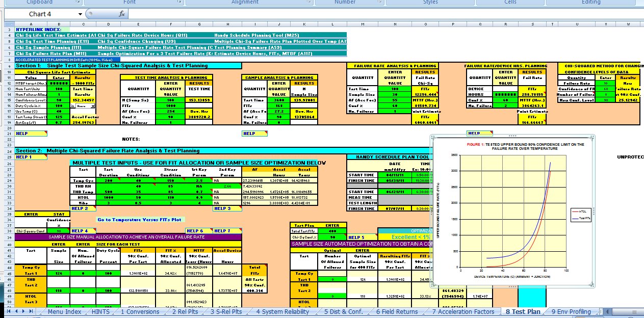Follow Chi Sq Failure Rate Plan (M11) link
The width and height of the screenshot is (644, 318).
point(51,53)
